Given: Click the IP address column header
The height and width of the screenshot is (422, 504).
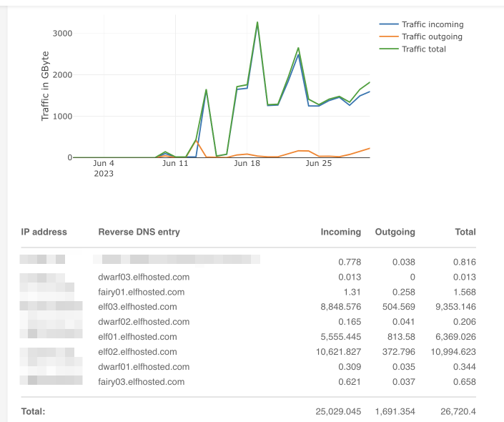Looking at the screenshot, I should click(x=44, y=232).
